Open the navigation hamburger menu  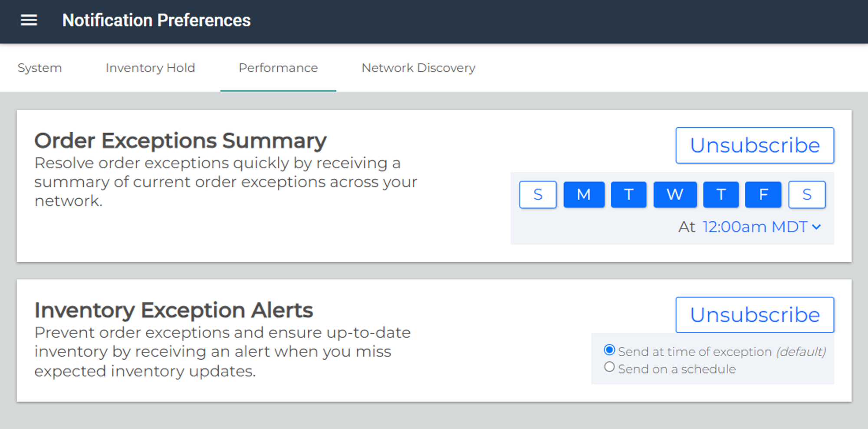(28, 20)
